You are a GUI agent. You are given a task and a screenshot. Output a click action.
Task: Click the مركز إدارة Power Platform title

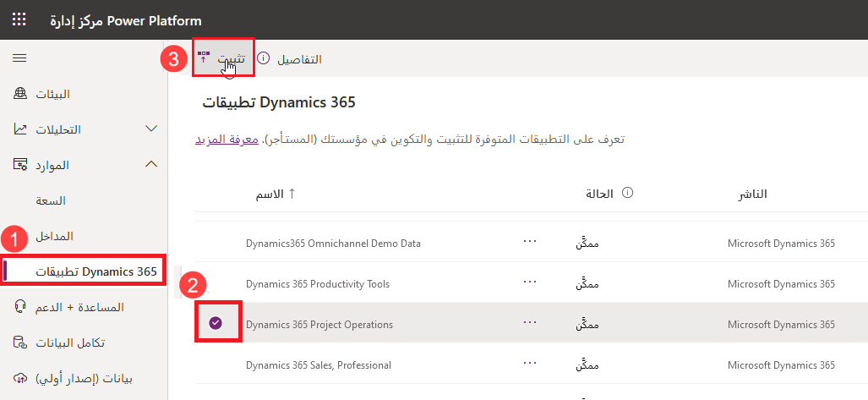tap(126, 21)
